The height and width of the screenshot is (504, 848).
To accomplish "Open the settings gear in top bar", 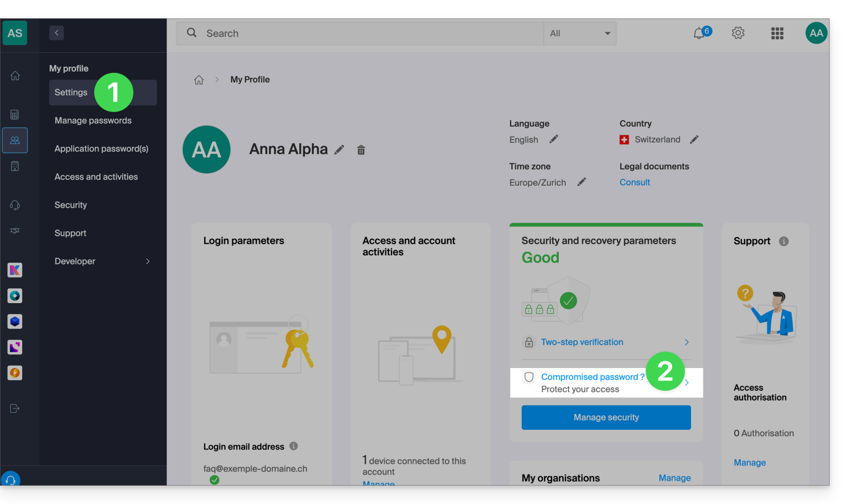I will tap(738, 33).
